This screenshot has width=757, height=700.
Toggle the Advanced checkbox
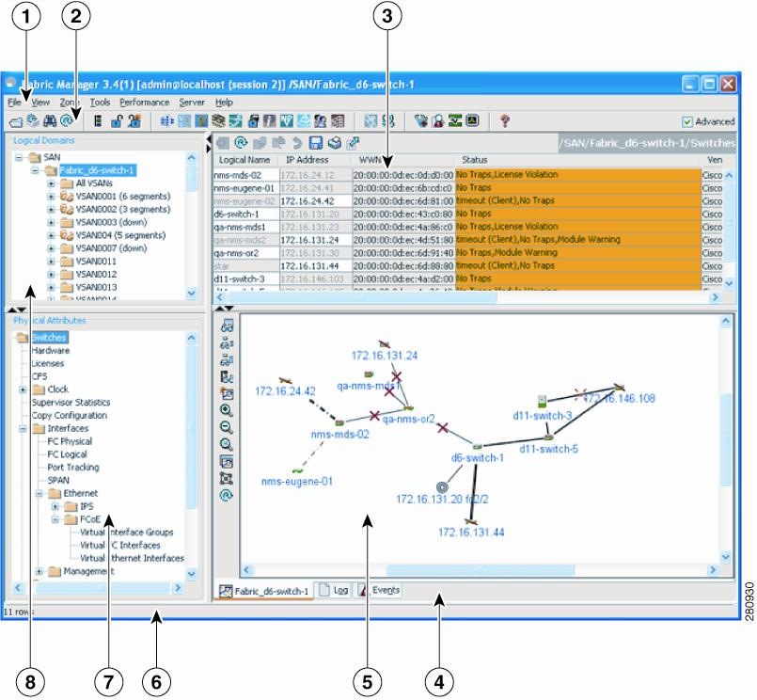click(x=687, y=121)
